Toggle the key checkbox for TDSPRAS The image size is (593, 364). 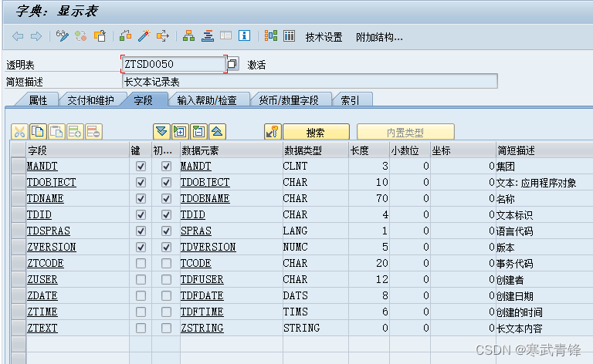pyautogui.click(x=141, y=231)
